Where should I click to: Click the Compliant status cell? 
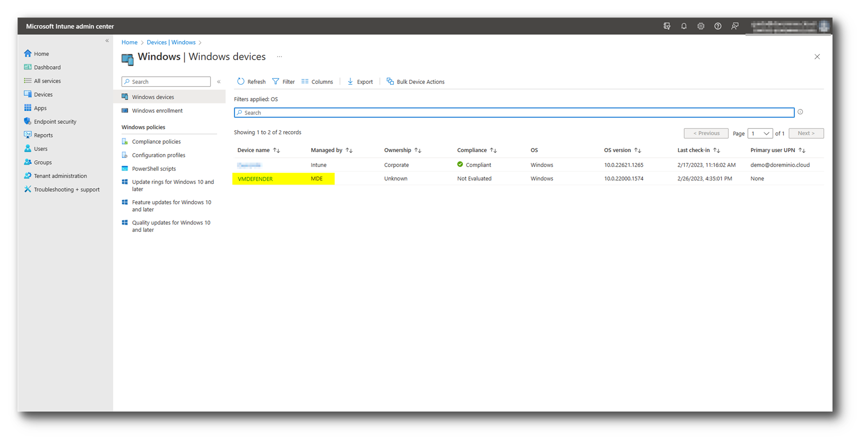(x=474, y=165)
